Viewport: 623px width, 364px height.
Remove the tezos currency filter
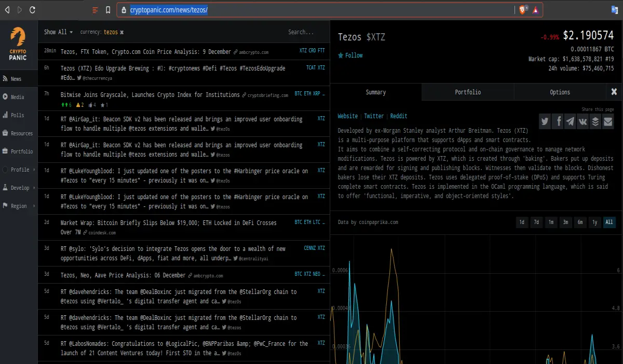(122, 32)
